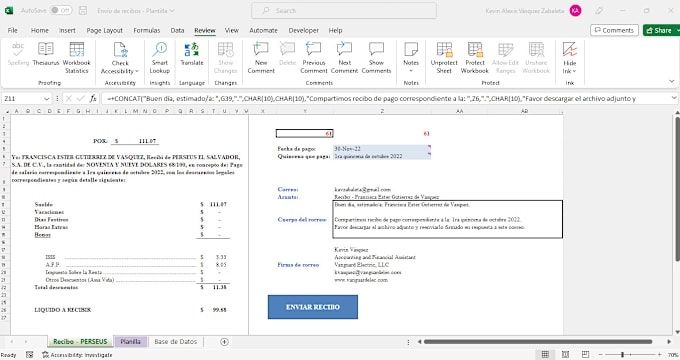Click Unshare Workbook
680x360 pixels.
click(536, 58)
